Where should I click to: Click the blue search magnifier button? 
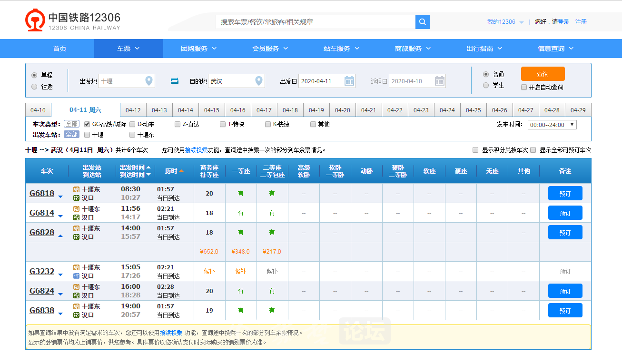click(x=423, y=22)
